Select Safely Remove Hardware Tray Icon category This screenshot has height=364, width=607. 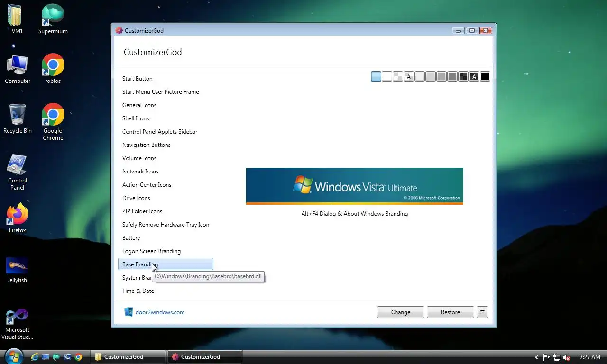click(x=166, y=225)
